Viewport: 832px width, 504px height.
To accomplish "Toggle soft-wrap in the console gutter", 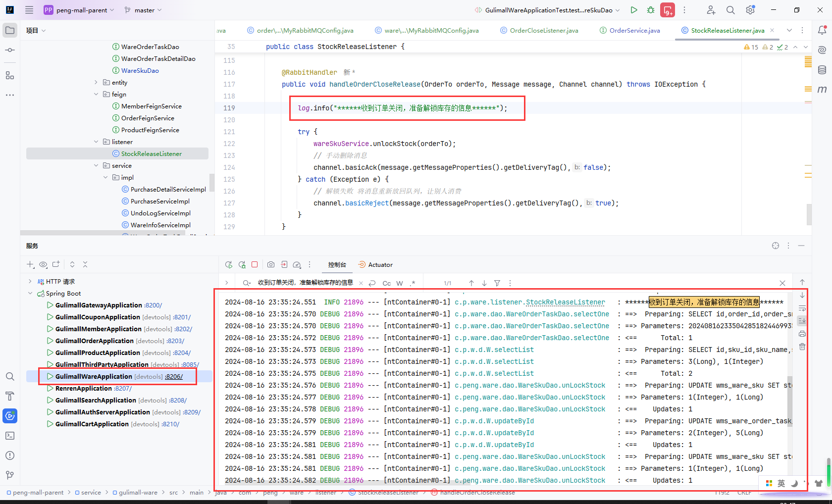I will [x=802, y=308].
